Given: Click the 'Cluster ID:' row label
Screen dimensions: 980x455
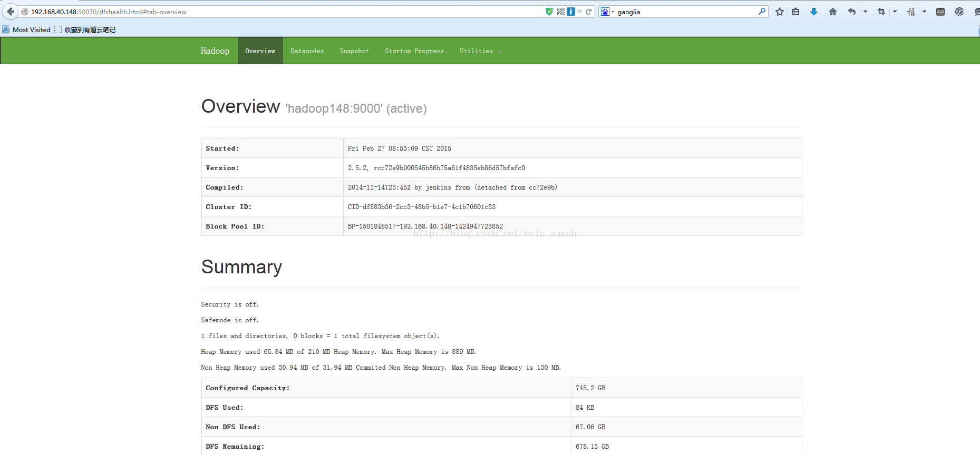Looking at the screenshot, I should tap(229, 207).
